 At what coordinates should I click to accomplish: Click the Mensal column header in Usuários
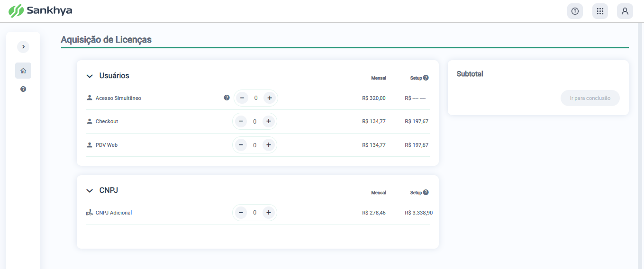379,78
